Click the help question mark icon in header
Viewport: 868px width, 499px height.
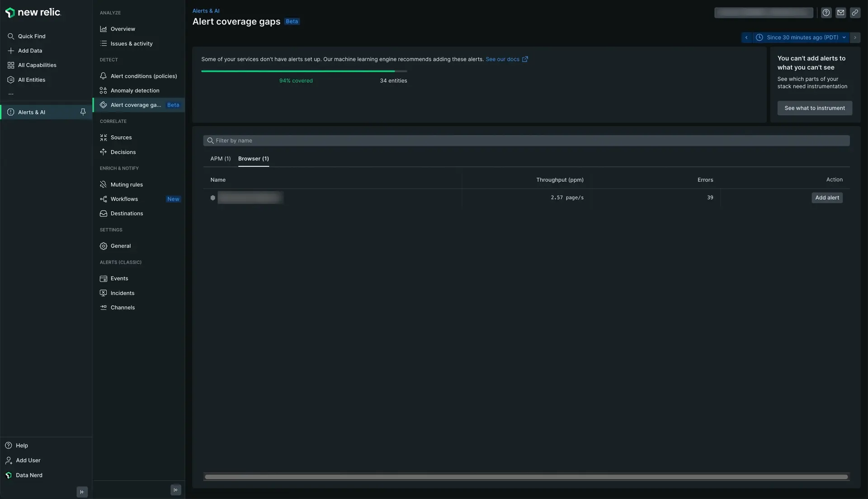click(x=826, y=13)
